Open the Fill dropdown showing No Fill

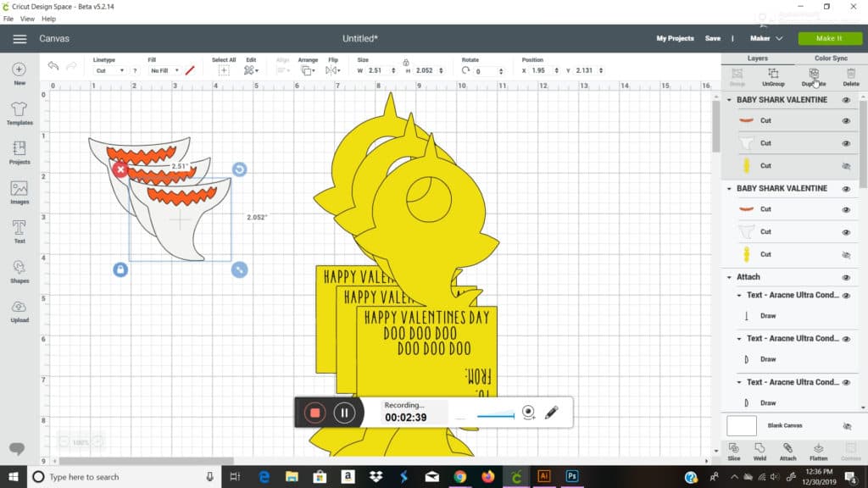click(x=164, y=71)
